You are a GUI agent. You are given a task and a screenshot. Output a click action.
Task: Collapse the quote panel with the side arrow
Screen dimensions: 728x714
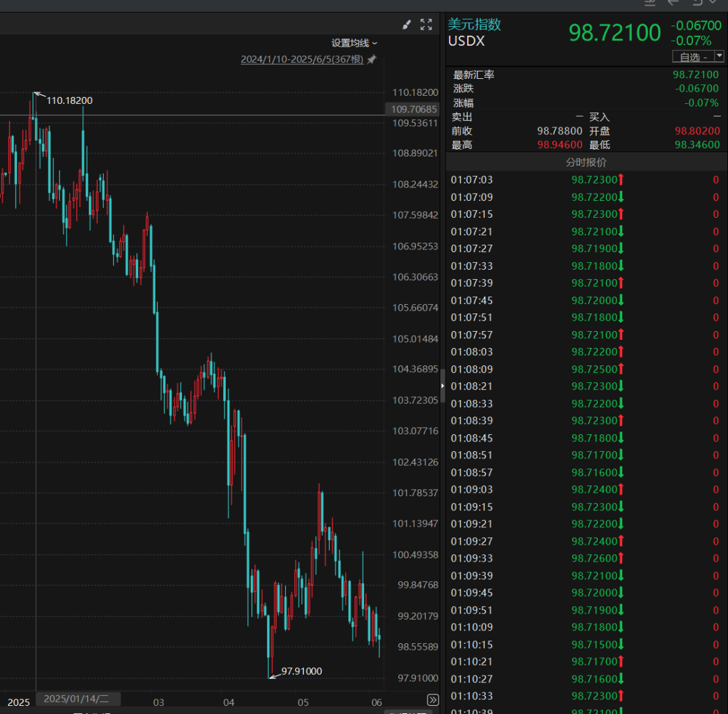tap(442, 386)
